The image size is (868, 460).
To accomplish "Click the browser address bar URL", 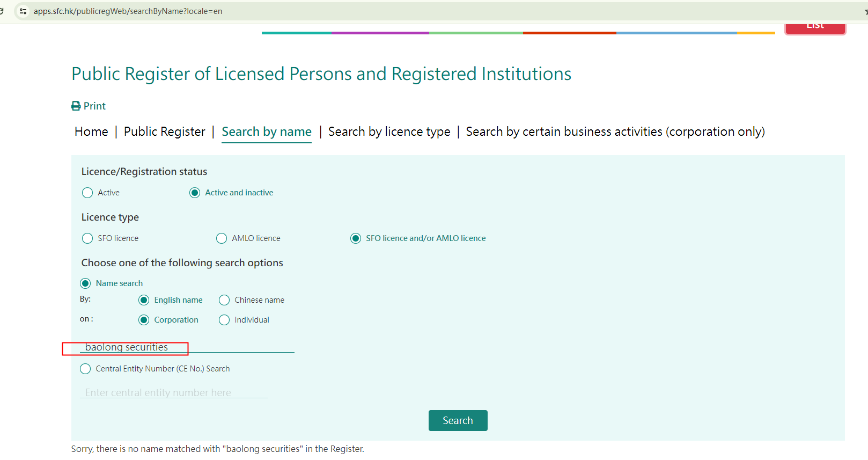I will (x=128, y=11).
